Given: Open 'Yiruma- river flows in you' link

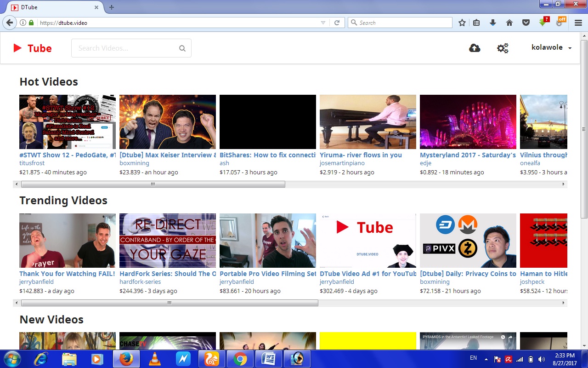Looking at the screenshot, I should point(361,155).
